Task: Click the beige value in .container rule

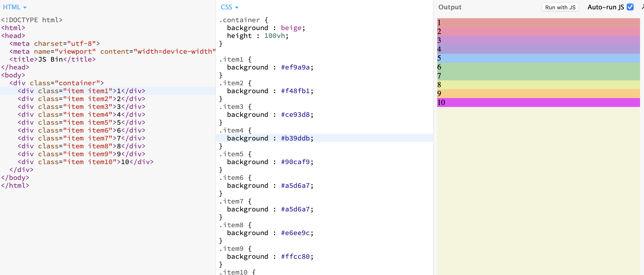Action: (291, 28)
